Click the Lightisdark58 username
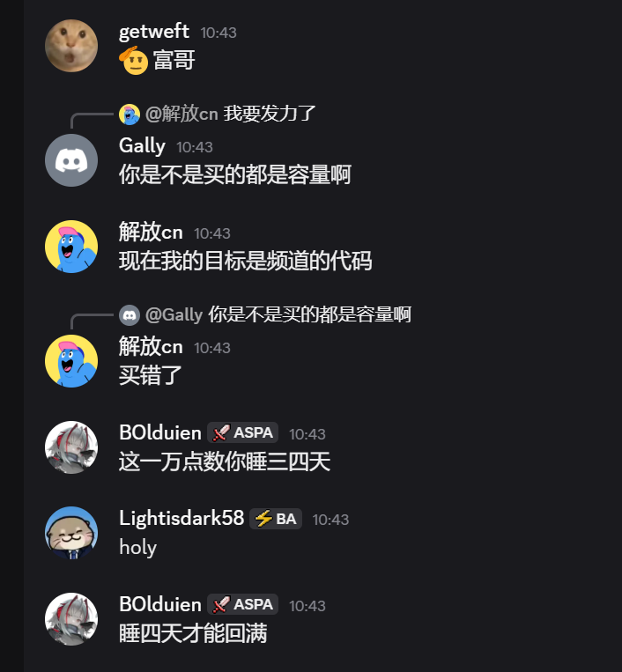This screenshot has height=672, width=622. [x=181, y=519]
